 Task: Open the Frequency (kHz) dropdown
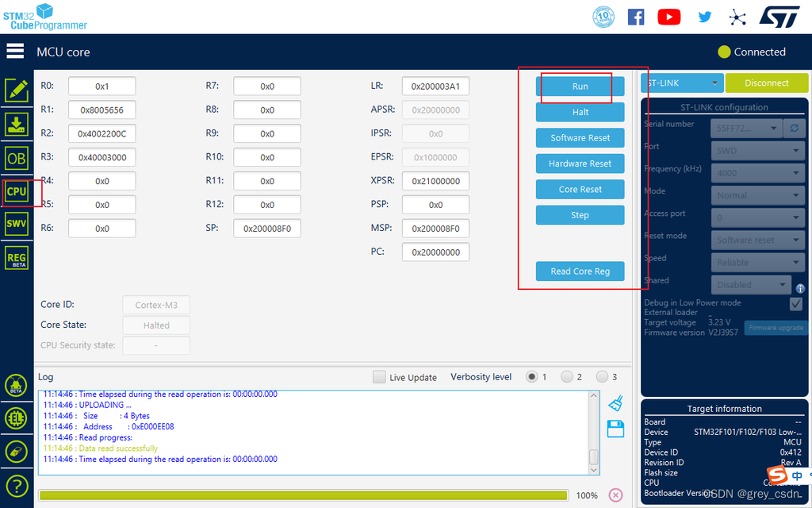click(x=757, y=172)
